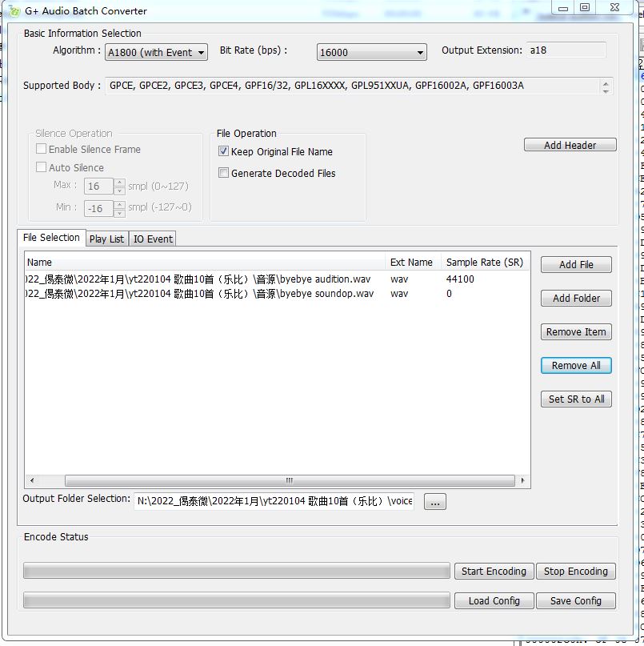
Task: Open the Algorithm dropdown
Action: pyautogui.click(x=156, y=53)
